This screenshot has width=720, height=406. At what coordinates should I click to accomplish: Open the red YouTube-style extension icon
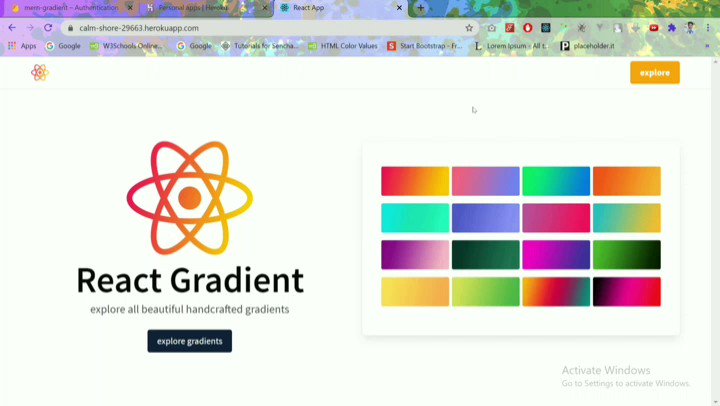(x=654, y=28)
